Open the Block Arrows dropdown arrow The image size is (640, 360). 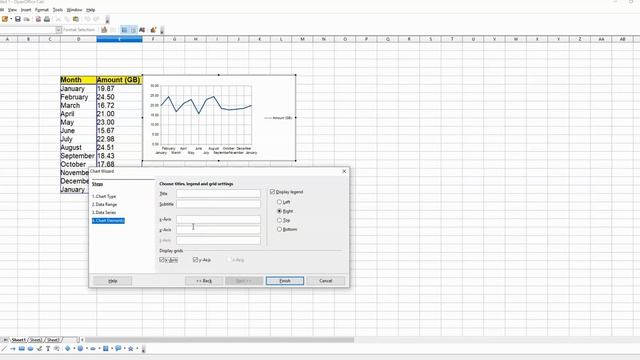click(x=99, y=349)
